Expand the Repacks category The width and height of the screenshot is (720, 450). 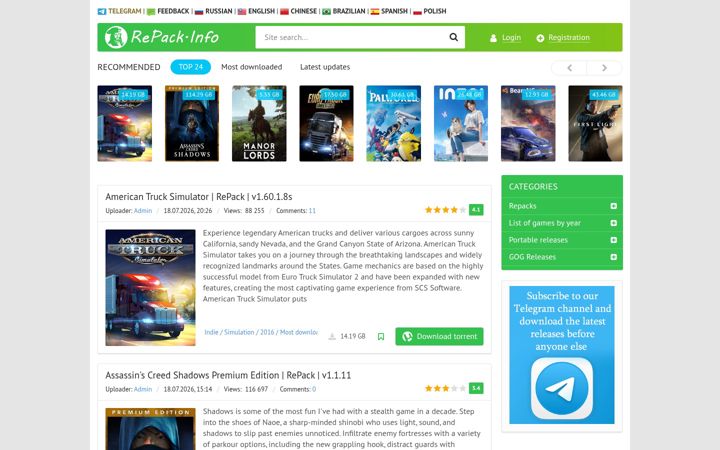[x=613, y=206]
